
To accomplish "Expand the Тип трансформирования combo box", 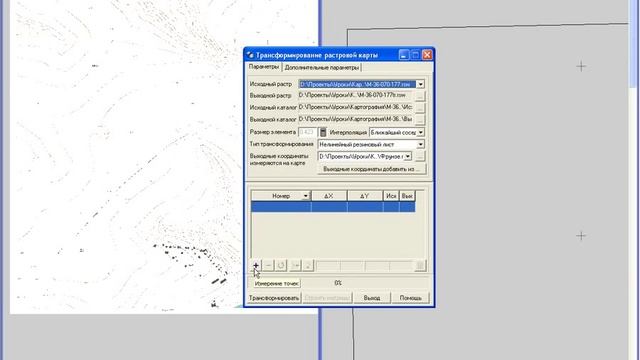I will [x=420, y=144].
